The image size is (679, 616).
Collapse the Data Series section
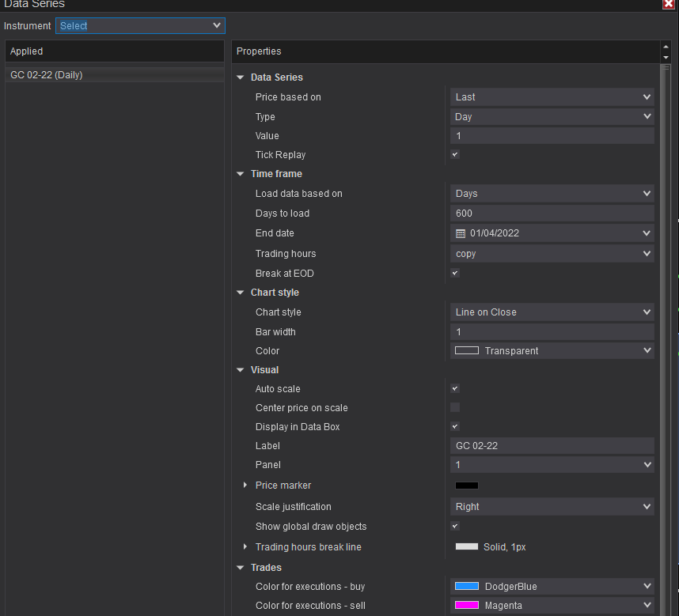click(241, 77)
